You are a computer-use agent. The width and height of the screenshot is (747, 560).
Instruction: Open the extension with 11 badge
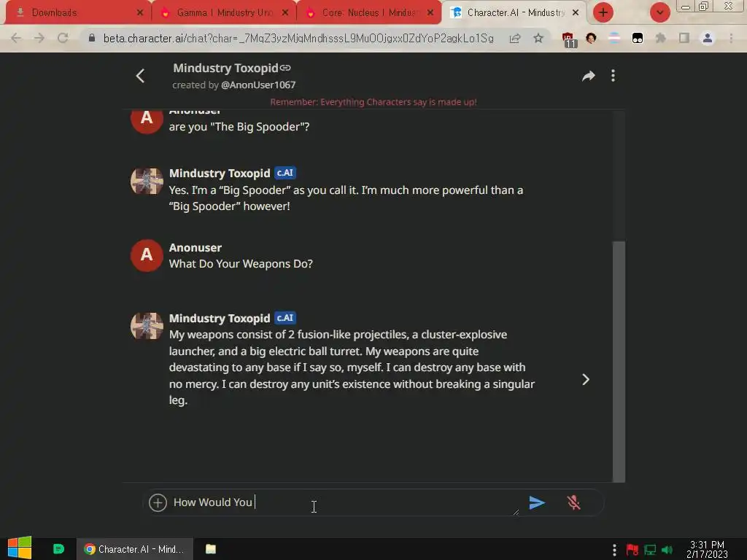[x=568, y=39]
